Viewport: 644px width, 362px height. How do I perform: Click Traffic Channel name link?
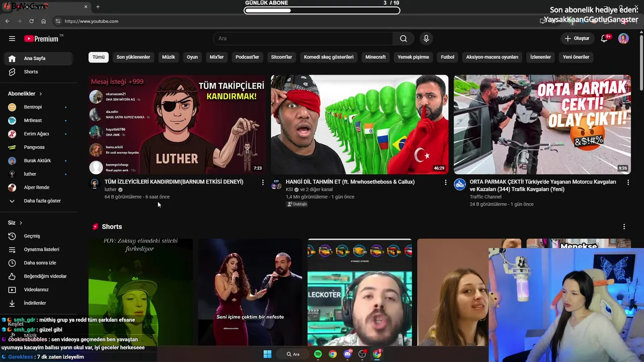(x=486, y=197)
